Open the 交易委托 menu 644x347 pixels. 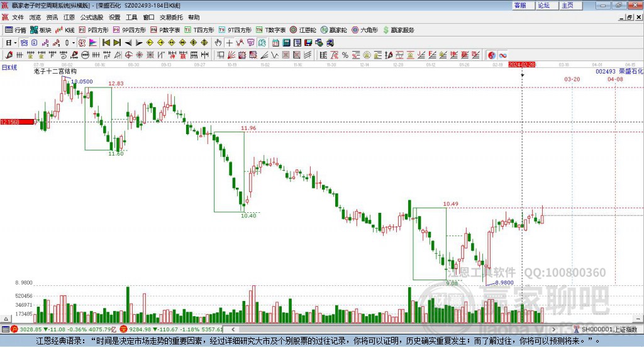171,17
